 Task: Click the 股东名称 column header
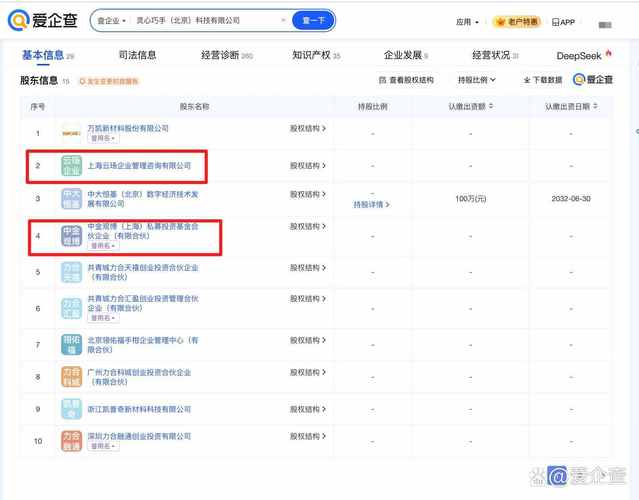tap(194, 106)
